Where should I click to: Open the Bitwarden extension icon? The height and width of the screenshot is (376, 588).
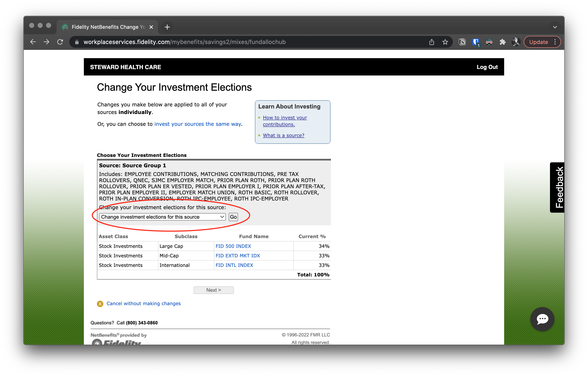coord(475,42)
